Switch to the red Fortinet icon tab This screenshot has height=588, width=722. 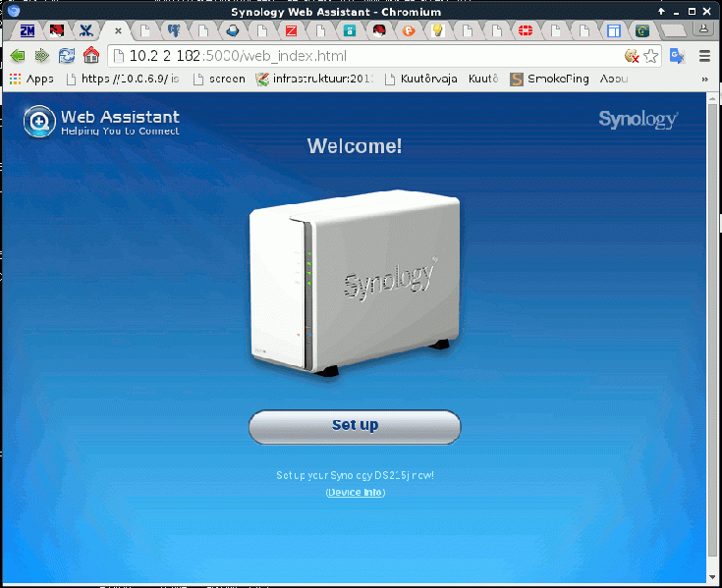click(526, 30)
